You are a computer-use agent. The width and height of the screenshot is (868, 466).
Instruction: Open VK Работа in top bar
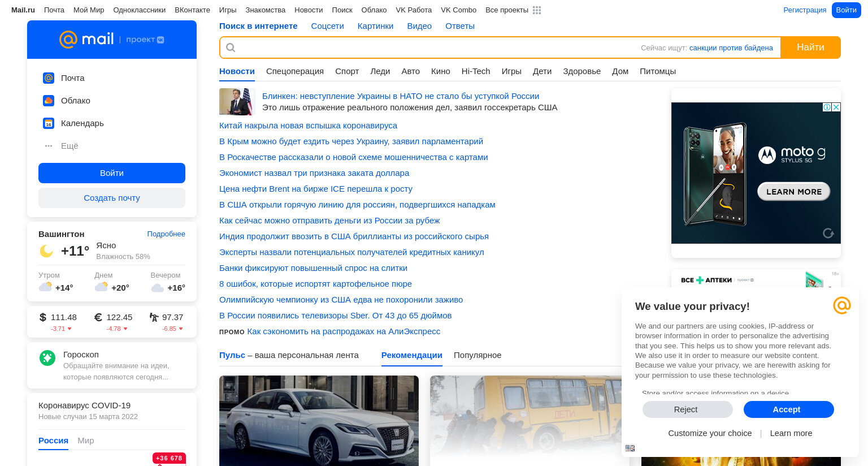(414, 10)
